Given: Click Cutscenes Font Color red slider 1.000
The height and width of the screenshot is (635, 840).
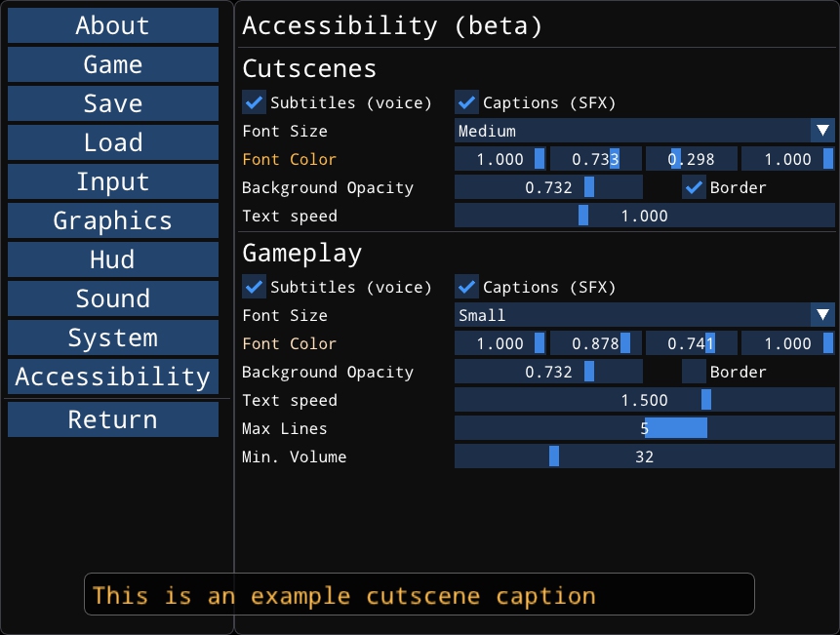Looking at the screenshot, I should [x=500, y=159].
